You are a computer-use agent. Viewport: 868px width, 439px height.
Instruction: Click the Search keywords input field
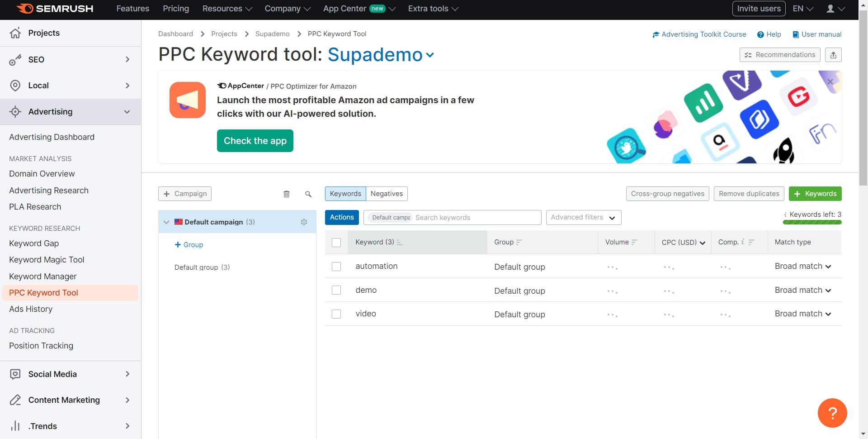pos(475,217)
